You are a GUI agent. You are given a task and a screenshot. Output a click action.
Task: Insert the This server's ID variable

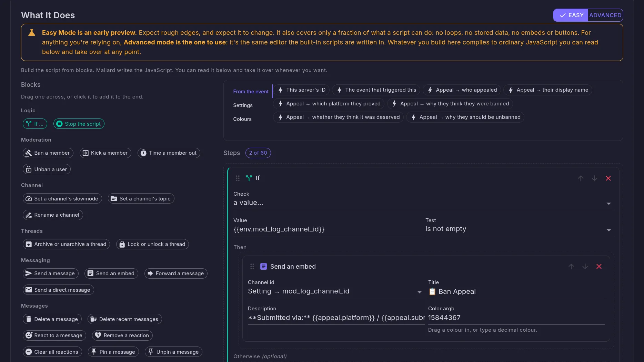[301, 90]
